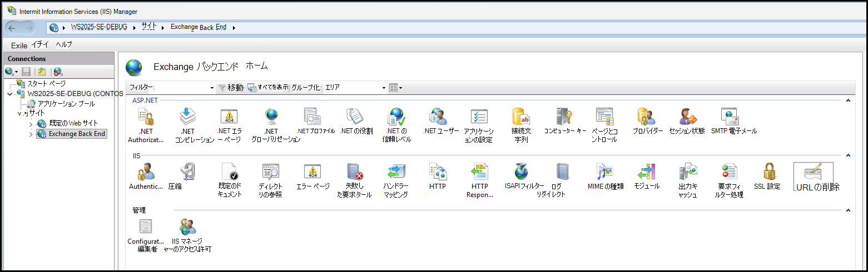Click the Connections delete connection icon
Image resolution: width=868 pixels, height=272 pixels.
58,72
